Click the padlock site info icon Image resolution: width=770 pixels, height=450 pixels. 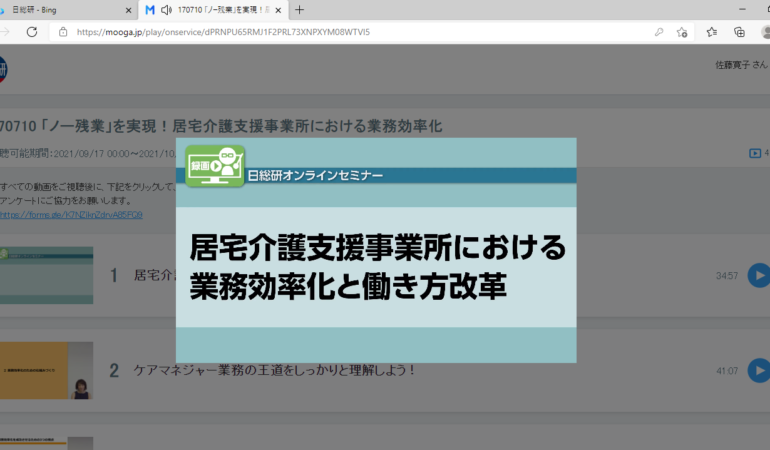63,32
